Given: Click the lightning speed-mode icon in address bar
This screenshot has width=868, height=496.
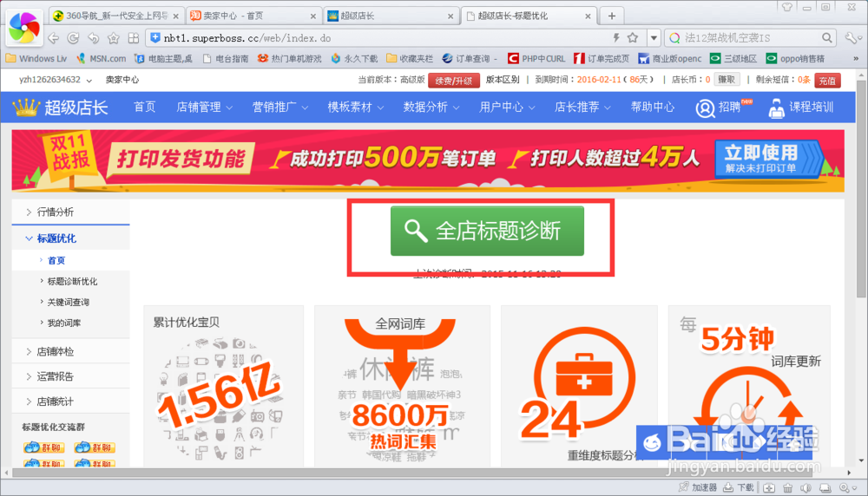Looking at the screenshot, I should click(615, 37).
